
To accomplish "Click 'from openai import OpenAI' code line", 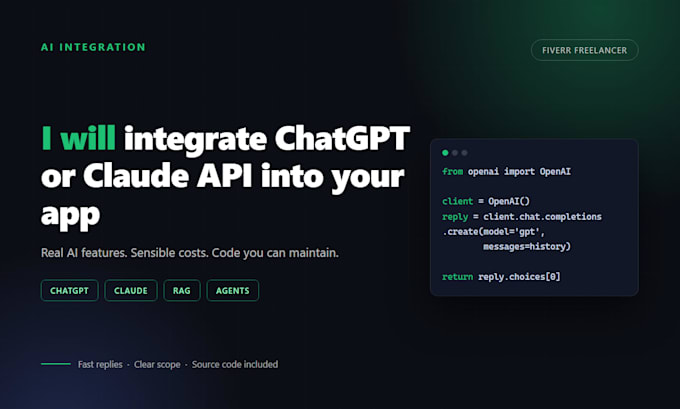I will click(507, 172).
